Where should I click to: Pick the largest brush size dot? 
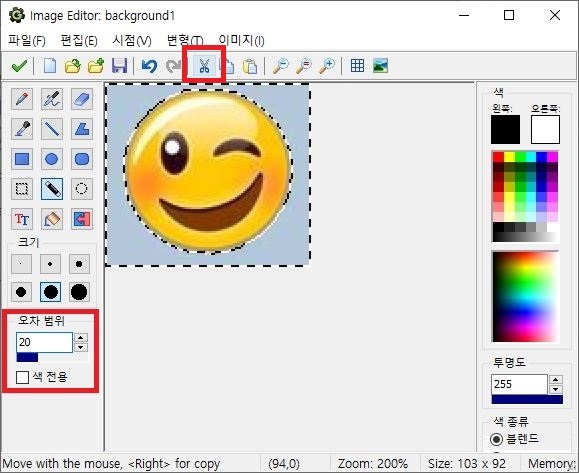tap(79, 292)
